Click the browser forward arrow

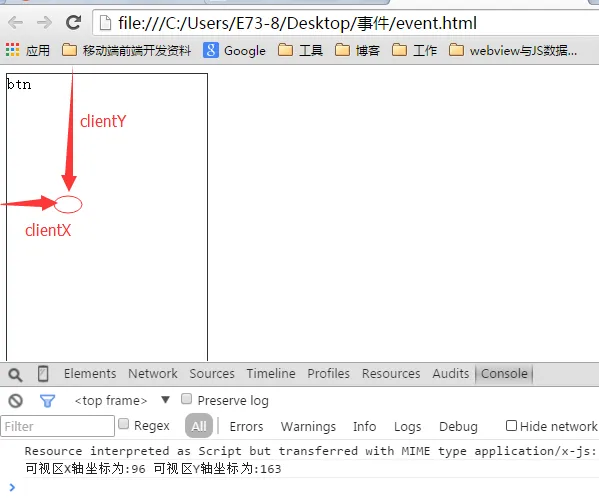click(44, 23)
